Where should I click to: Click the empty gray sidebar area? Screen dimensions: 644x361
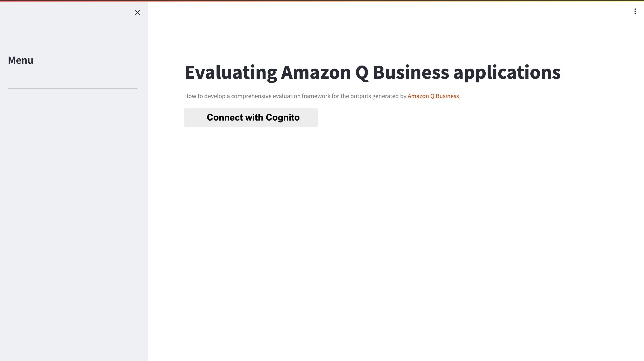tap(74, 225)
